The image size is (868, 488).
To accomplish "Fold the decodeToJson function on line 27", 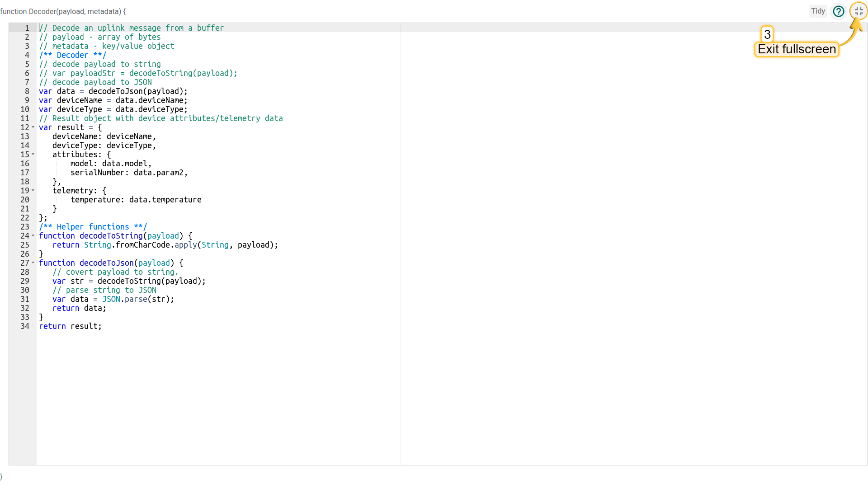I will (33, 263).
